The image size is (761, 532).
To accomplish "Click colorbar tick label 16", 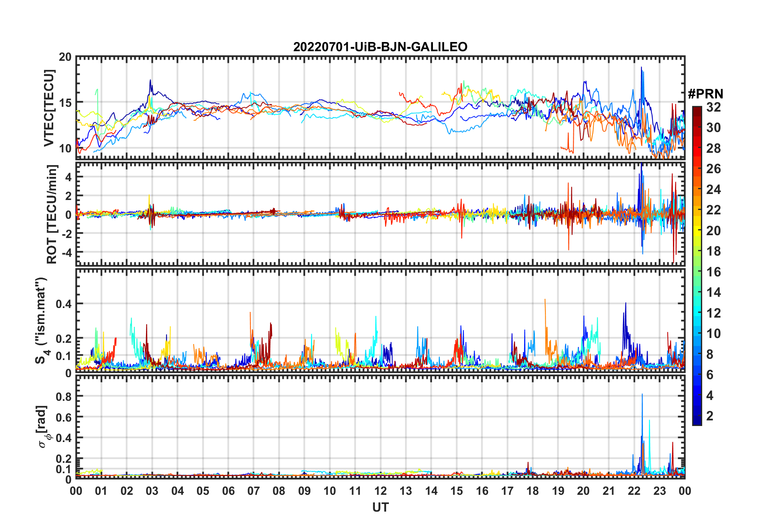I will point(713,272).
